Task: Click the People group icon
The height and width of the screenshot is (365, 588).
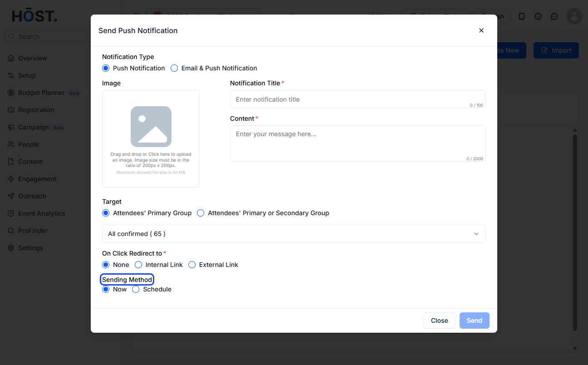Action: (x=11, y=144)
